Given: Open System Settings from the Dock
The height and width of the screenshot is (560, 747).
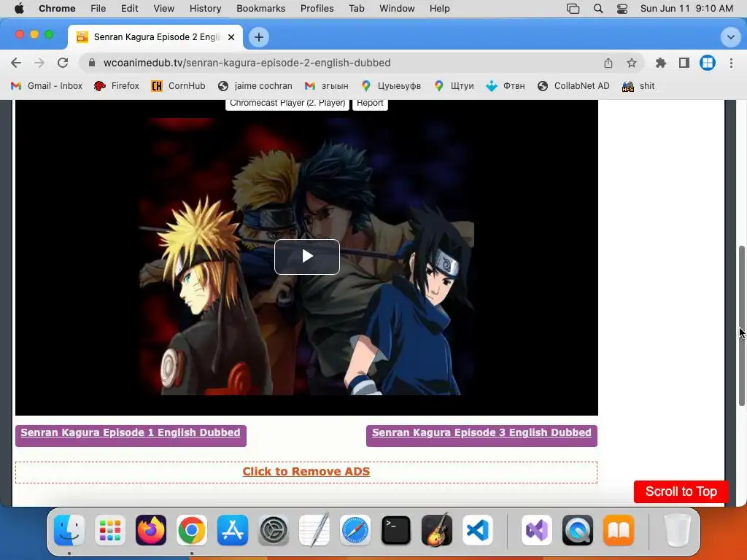Looking at the screenshot, I should [x=274, y=530].
